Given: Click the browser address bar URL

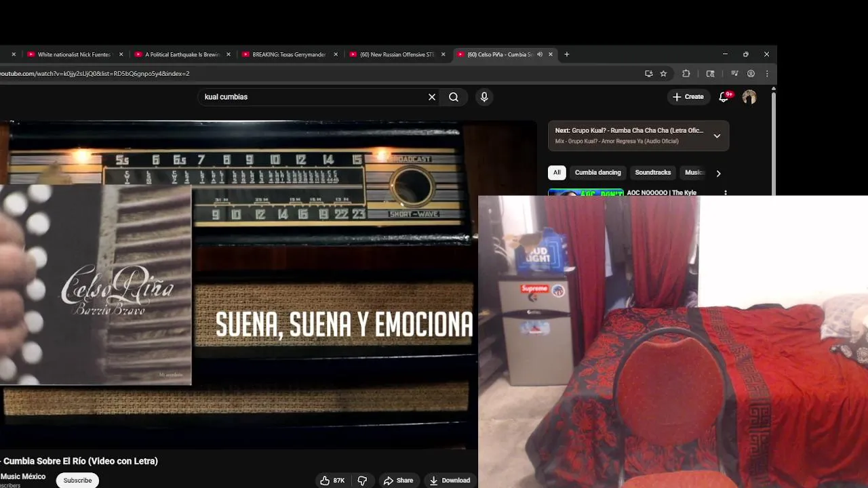Looking at the screenshot, I should coord(95,73).
